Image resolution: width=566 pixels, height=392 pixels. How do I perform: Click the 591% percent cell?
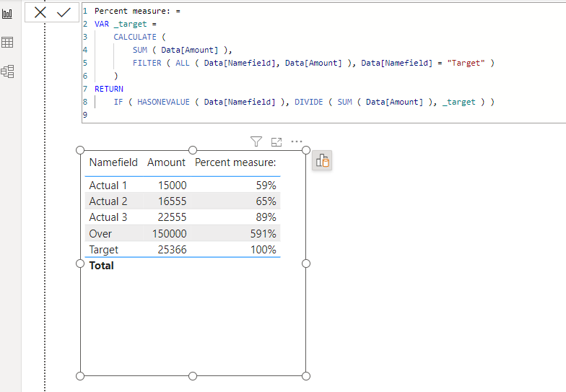(263, 234)
